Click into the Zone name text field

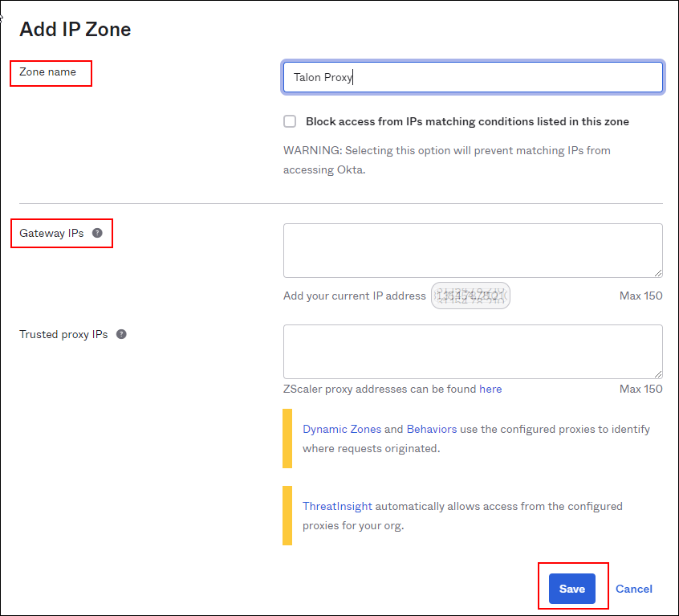[473, 77]
